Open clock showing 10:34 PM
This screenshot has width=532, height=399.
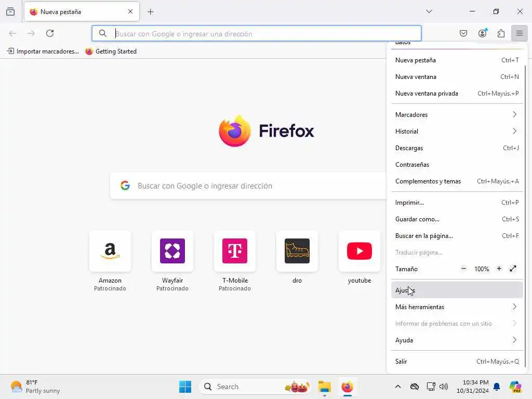(x=472, y=387)
